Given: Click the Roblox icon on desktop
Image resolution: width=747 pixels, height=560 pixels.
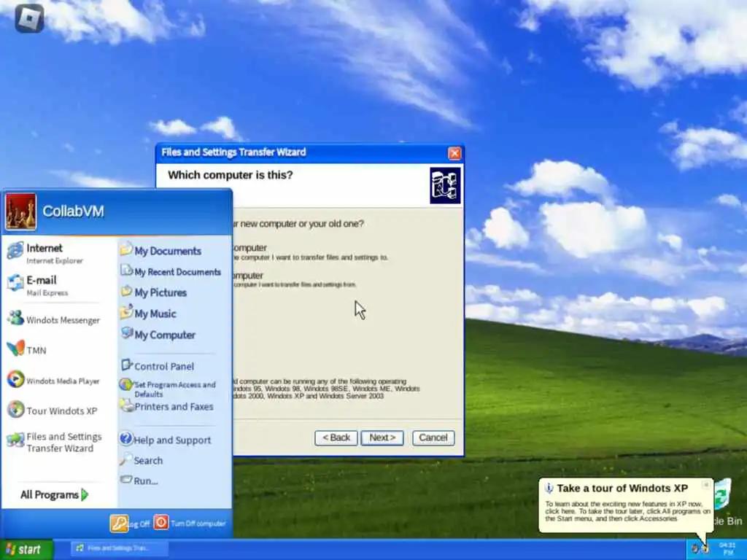Looking at the screenshot, I should pyautogui.click(x=29, y=18).
